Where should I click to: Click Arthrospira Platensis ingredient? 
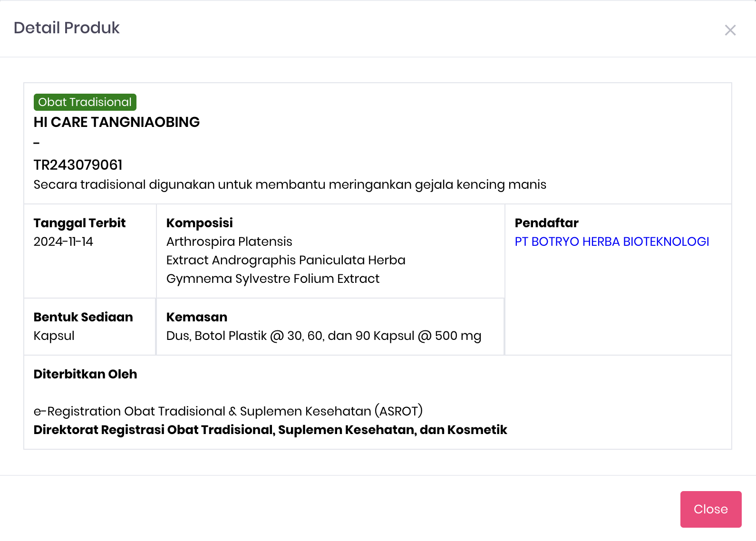pyautogui.click(x=229, y=242)
